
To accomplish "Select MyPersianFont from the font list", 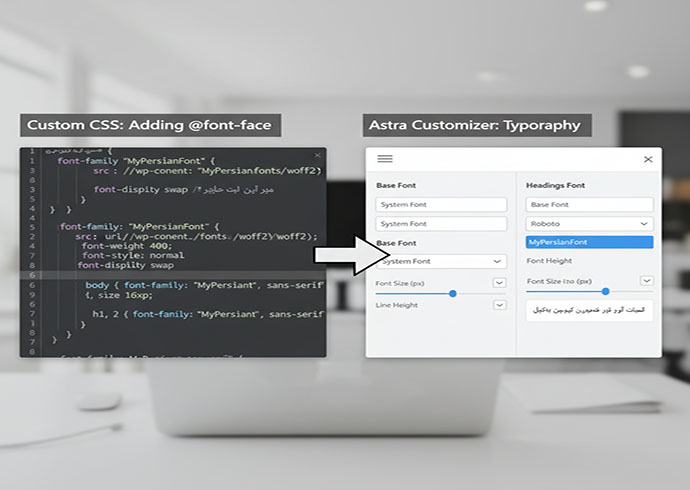I will coord(589,242).
